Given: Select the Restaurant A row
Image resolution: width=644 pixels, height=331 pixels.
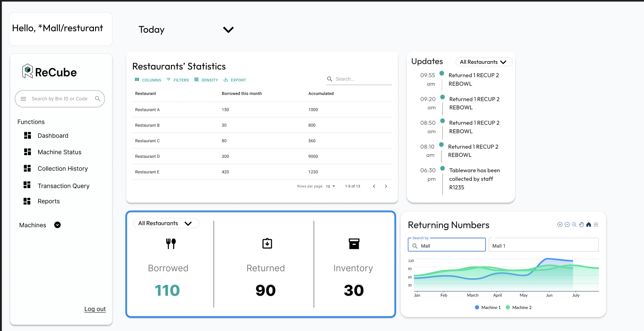Looking at the screenshot, I should [x=262, y=109].
